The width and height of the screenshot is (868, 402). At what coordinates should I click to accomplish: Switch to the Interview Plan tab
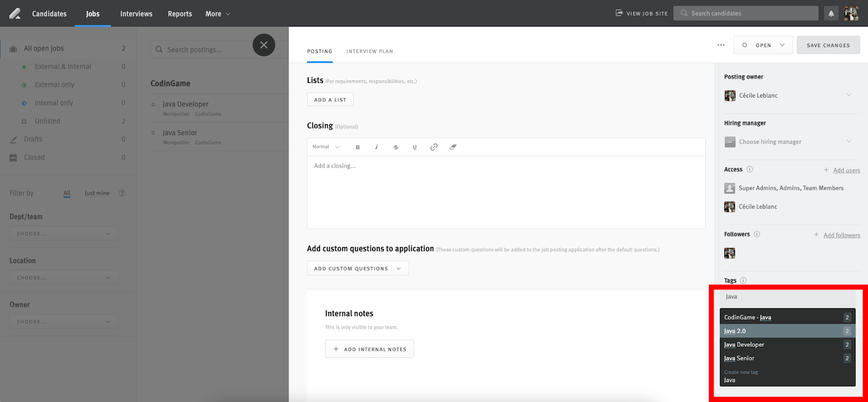(x=369, y=52)
